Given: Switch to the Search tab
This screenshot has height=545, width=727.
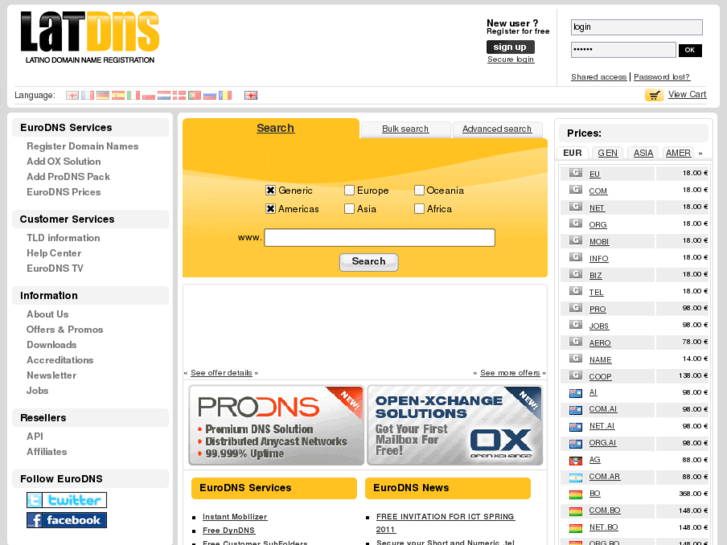Looking at the screenshot, I should (x=275, y=128).
